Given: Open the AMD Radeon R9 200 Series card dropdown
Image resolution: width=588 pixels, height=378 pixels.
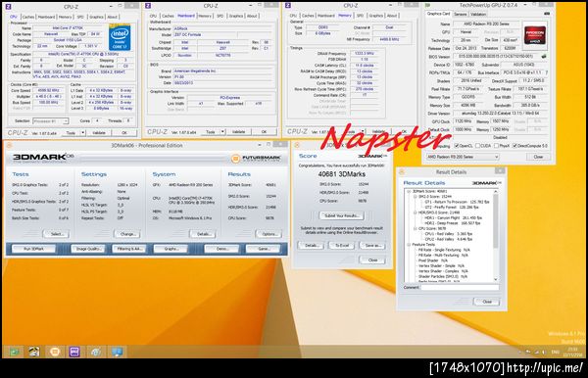Looking at the screenshot, I should tap(463, 157).
